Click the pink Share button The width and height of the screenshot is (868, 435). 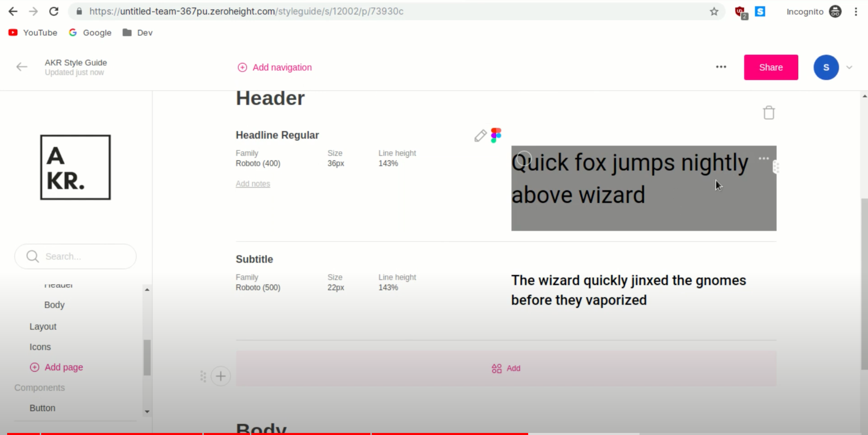click(x=771, y=67)
